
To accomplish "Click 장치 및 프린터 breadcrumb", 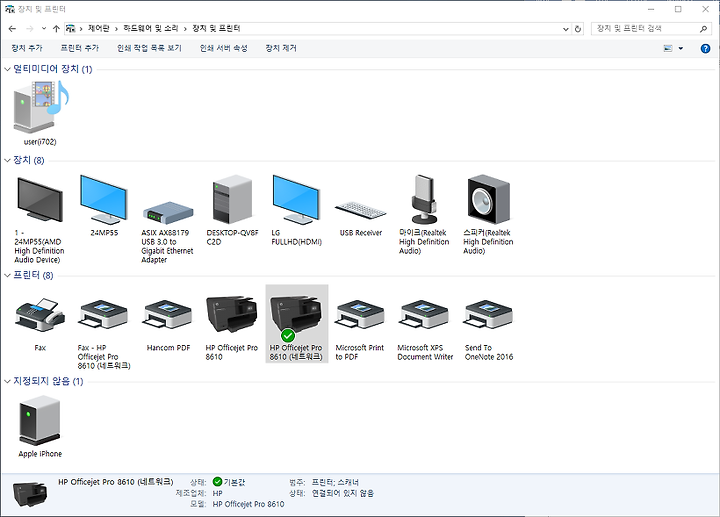I will coord(216,28).
